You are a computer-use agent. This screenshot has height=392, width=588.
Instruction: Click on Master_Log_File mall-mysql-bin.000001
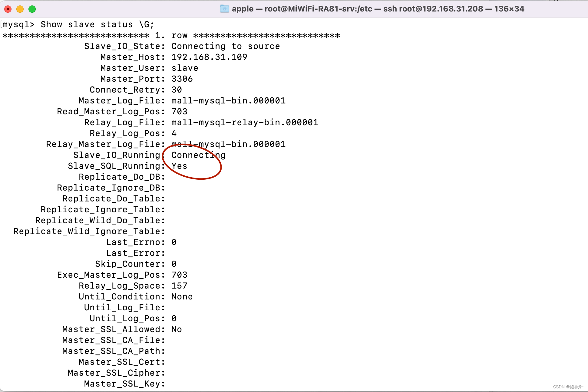(x=227, y=100)
